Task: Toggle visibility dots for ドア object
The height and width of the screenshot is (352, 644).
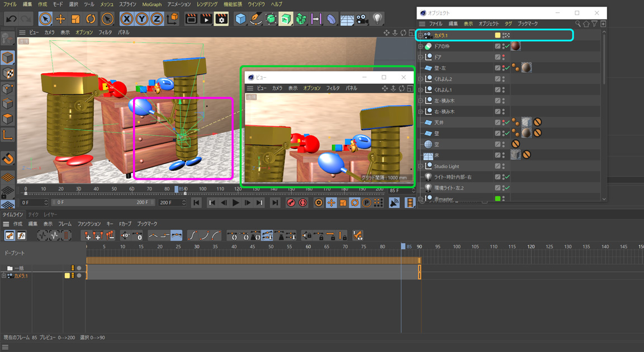Action: 504,57
